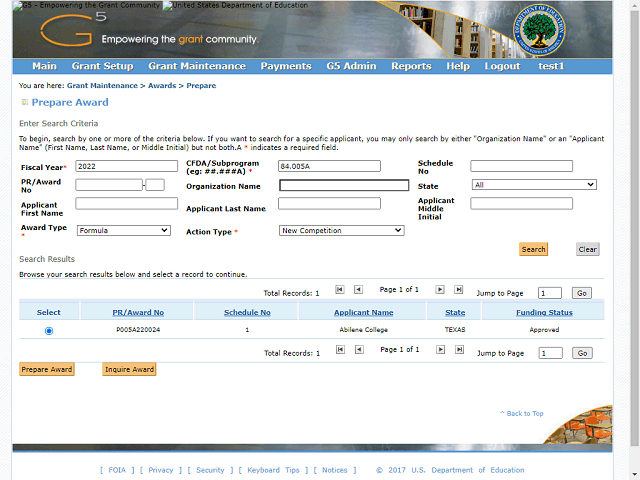Click the Organization Name input field

pyautogui.click(x=344, y=185)
